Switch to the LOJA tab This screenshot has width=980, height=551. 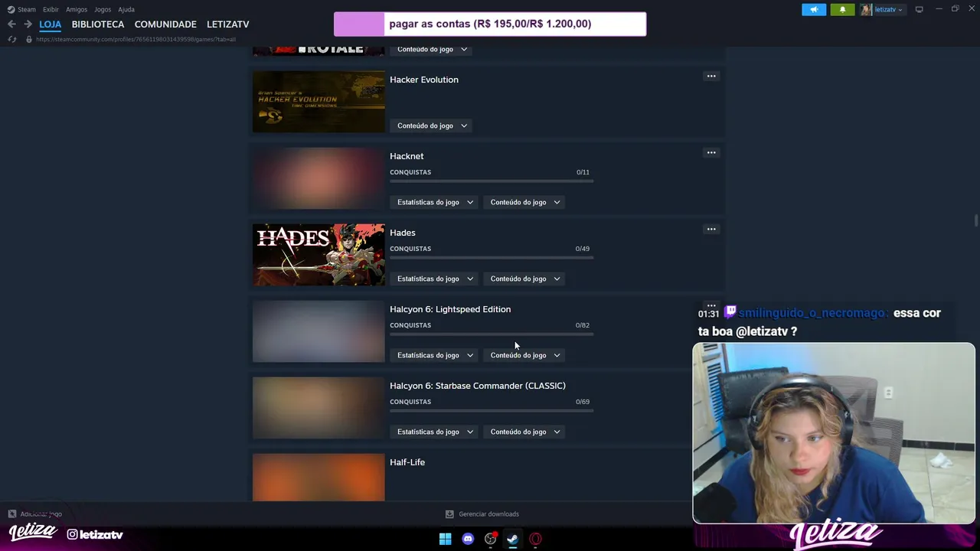point(51,24)
